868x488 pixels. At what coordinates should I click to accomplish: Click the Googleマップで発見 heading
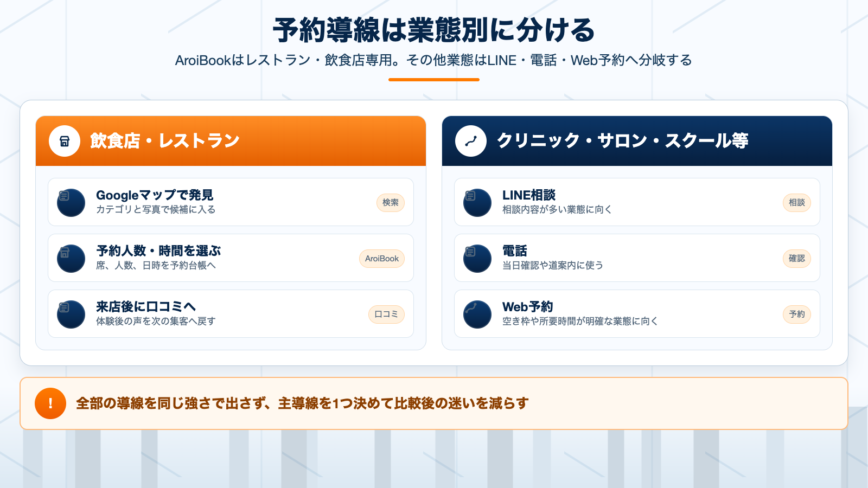pos(155,195)
